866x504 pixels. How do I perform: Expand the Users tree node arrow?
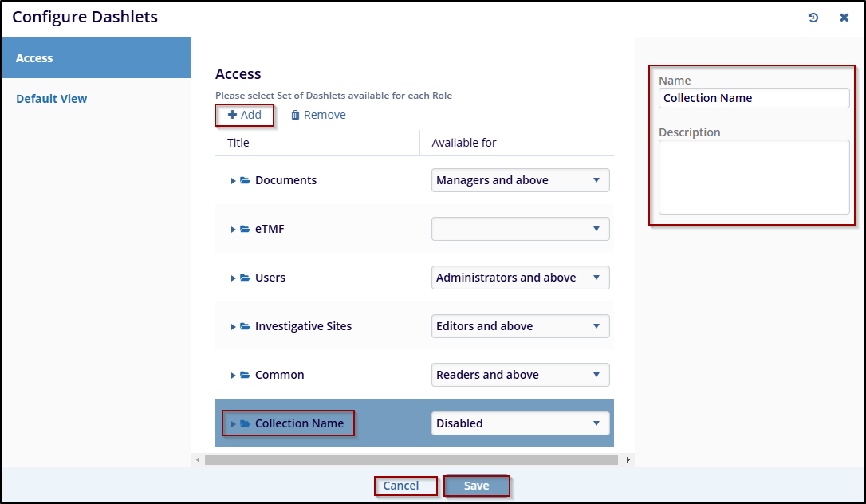coord(233,278)
